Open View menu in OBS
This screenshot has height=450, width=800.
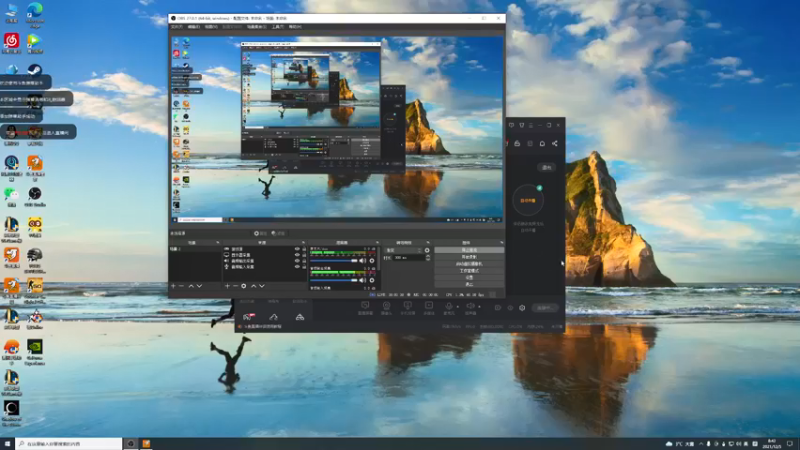(x=211, y=27)
